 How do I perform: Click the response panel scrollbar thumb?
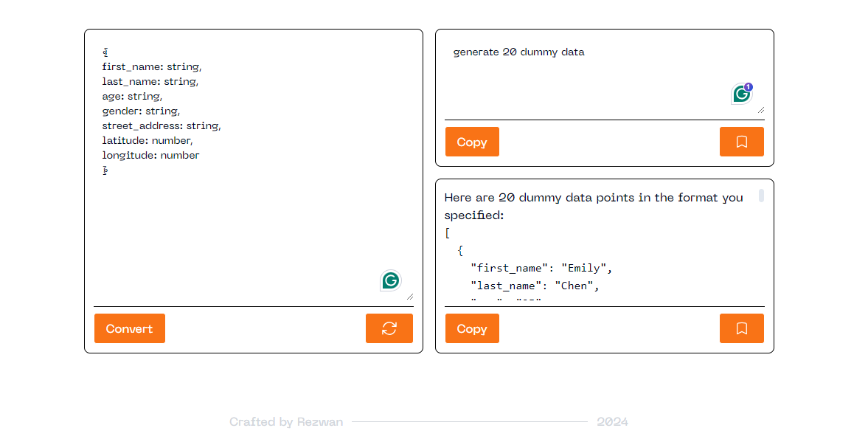[x=761, y=196]
